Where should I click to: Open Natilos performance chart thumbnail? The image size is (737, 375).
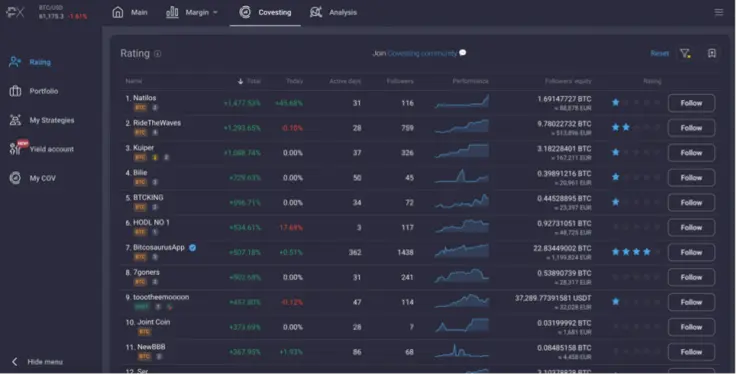tap(462, 102)
